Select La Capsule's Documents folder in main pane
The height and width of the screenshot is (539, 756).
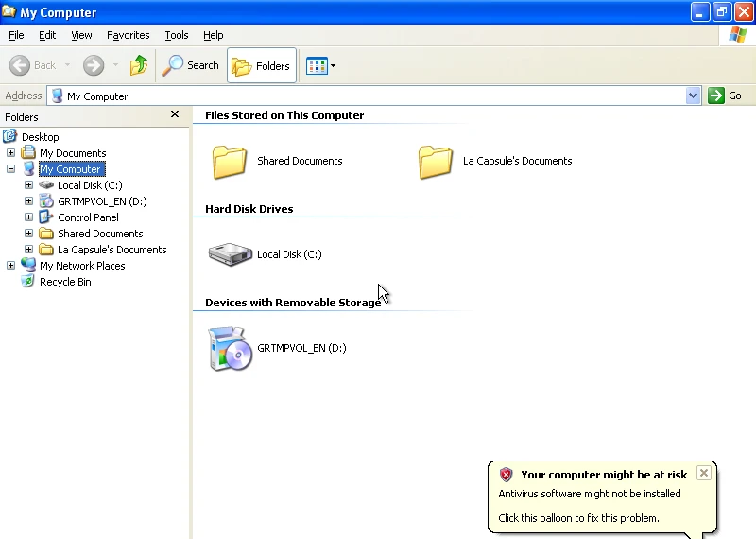tap(436, 162)
